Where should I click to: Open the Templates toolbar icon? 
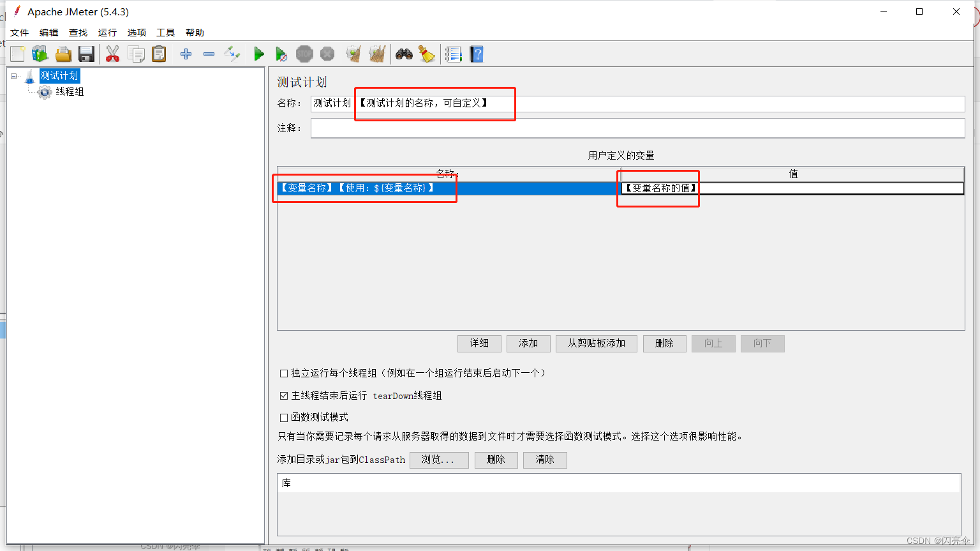(x=40, y=54)
